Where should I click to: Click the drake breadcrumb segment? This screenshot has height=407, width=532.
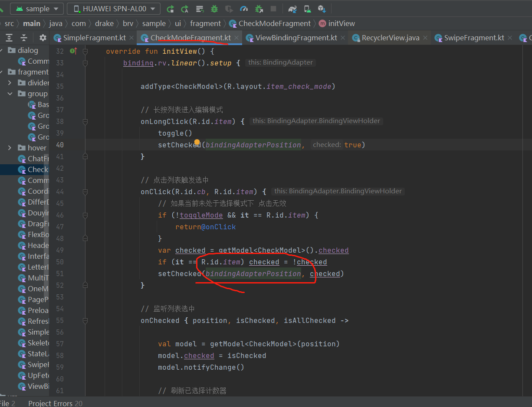click(x=104, y=23)
